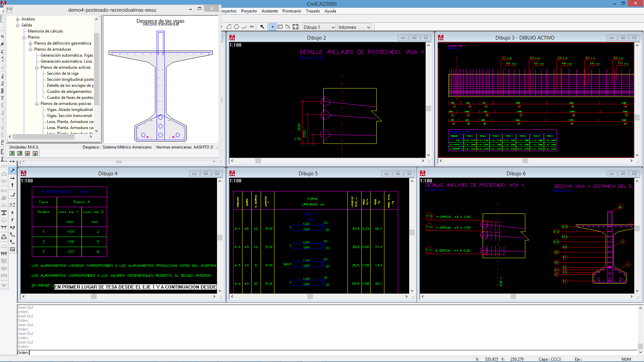Select the arrow pointer tool in toolbar
This screenshot has height=362, width=644.
(x=262, y=27)
